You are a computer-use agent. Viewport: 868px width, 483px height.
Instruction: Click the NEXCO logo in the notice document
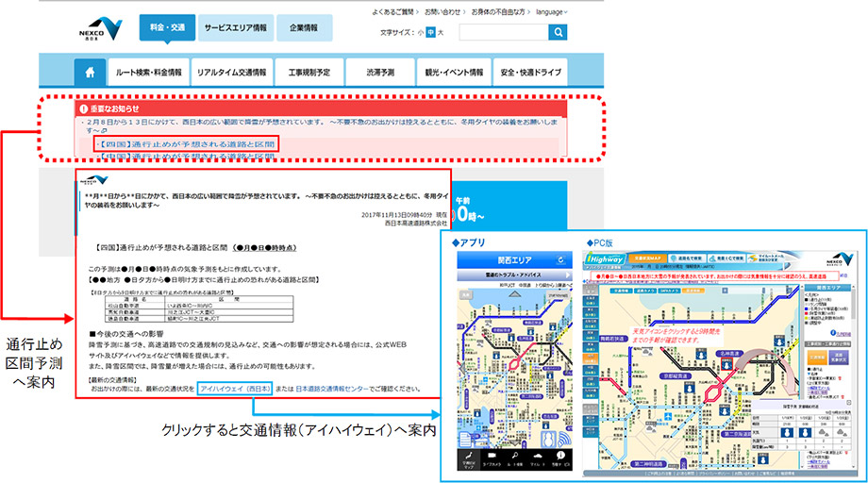94,180
